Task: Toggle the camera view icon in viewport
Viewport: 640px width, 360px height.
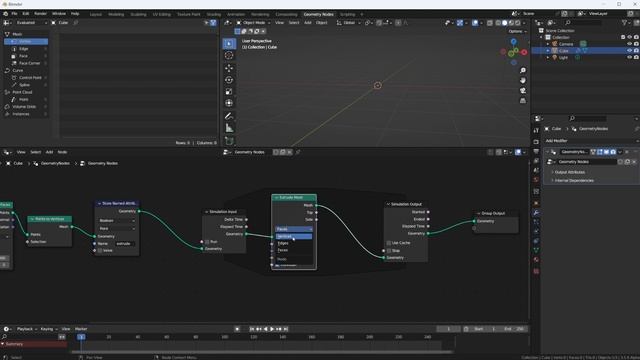Action: point(523,91)
